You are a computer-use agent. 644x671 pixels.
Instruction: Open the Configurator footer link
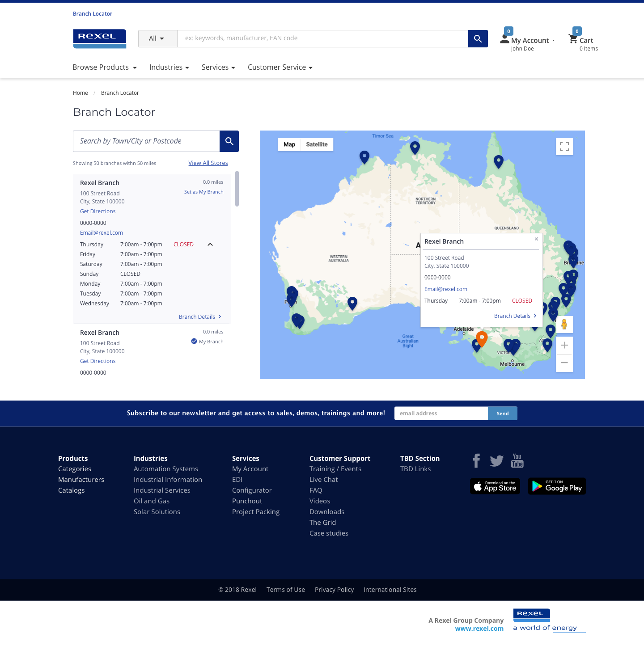coord(252,490)
